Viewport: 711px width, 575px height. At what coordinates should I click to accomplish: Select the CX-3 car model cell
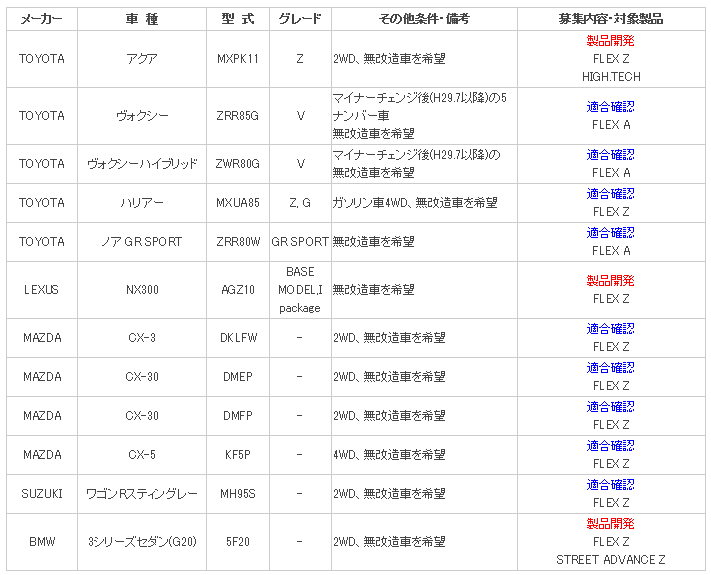(142, 338)
